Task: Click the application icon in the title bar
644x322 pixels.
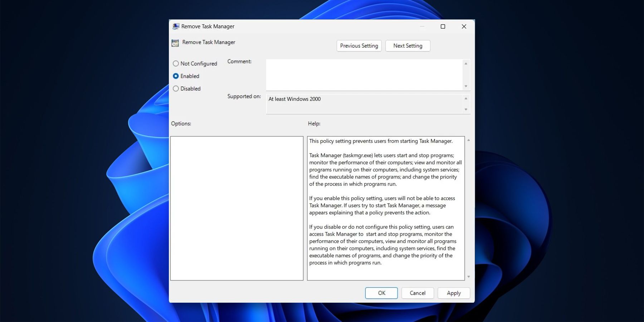Action: 175,26
